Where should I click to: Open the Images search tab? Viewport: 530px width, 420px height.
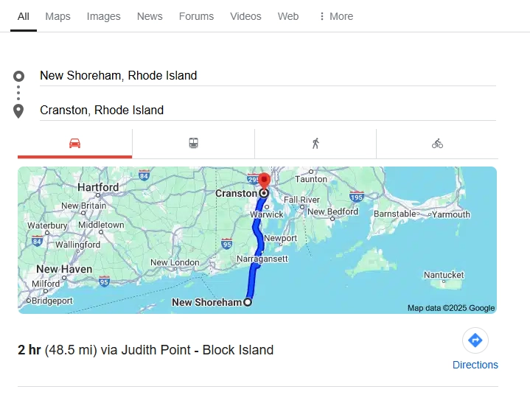pos(103,16)
